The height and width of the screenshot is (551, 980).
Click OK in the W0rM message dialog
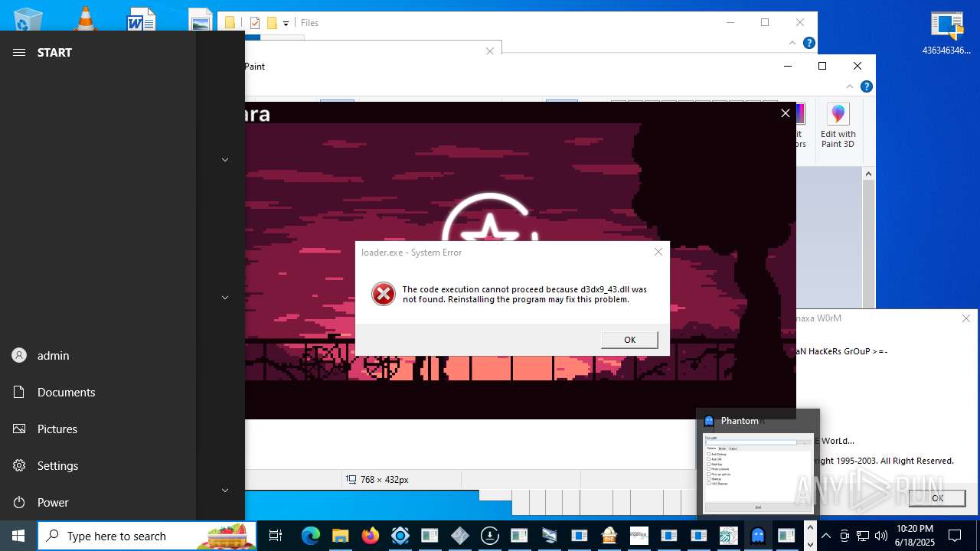pyautogui.click(x=937, y=497)
